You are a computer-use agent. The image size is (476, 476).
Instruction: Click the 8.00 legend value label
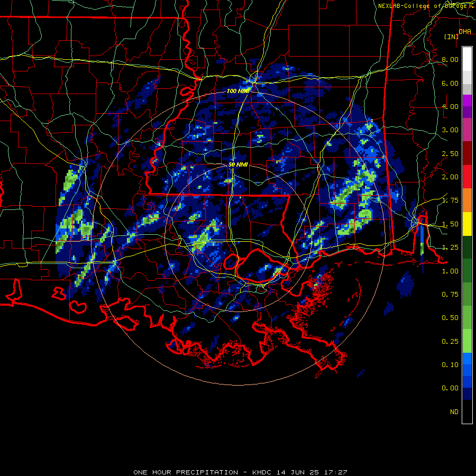(x=450, y=59)
